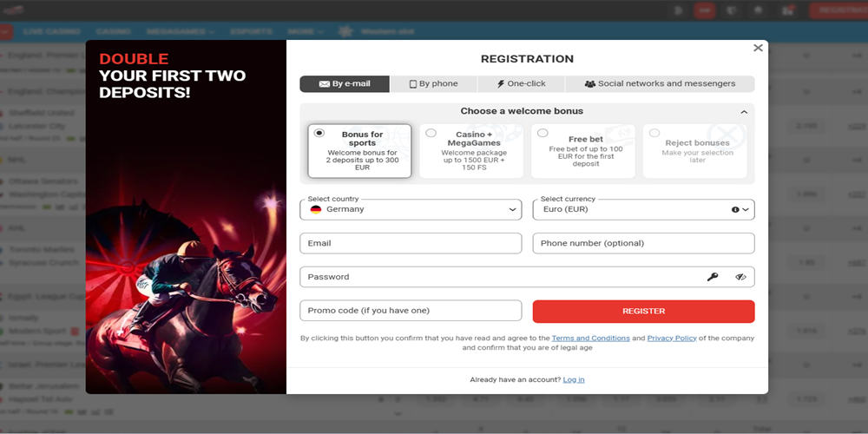Switch to the By phone tab
868x434 pixels.
(x=433, y=84)
